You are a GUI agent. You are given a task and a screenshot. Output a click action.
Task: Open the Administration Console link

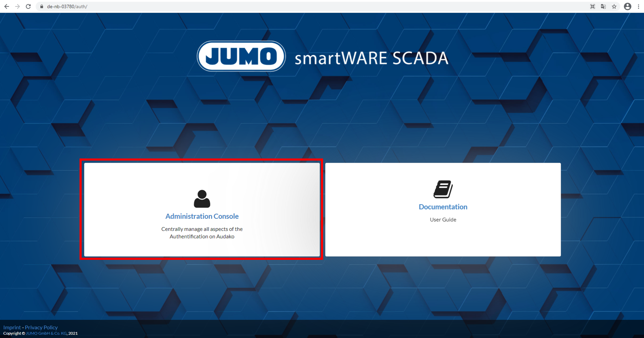pyautogui.click(x=202, y=216)
